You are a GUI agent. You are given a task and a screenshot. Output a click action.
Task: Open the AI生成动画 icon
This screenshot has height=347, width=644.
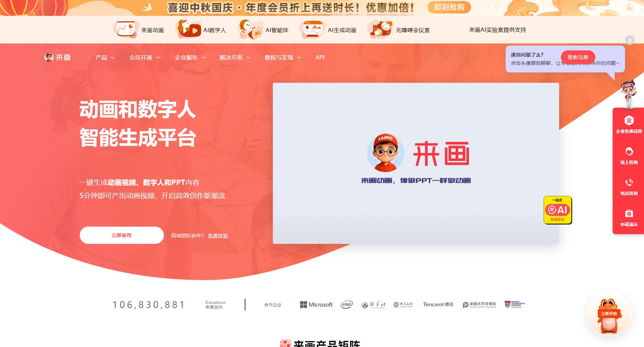point(312,30)
